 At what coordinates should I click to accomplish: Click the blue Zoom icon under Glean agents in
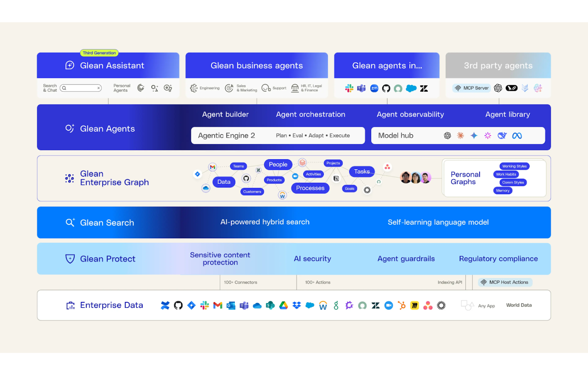374,89
